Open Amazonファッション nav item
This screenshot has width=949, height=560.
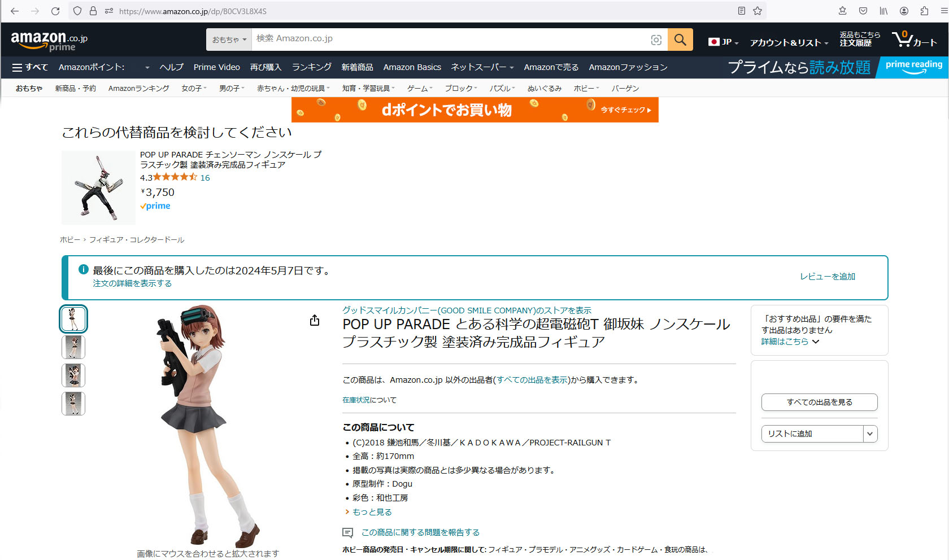pyautogui.click(x=628, y=67)
